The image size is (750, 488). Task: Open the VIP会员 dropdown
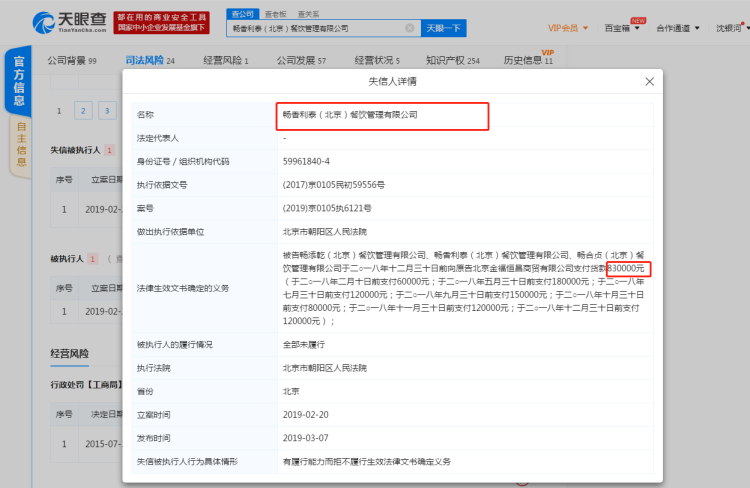pyautogui.click(x=568, y=28)
